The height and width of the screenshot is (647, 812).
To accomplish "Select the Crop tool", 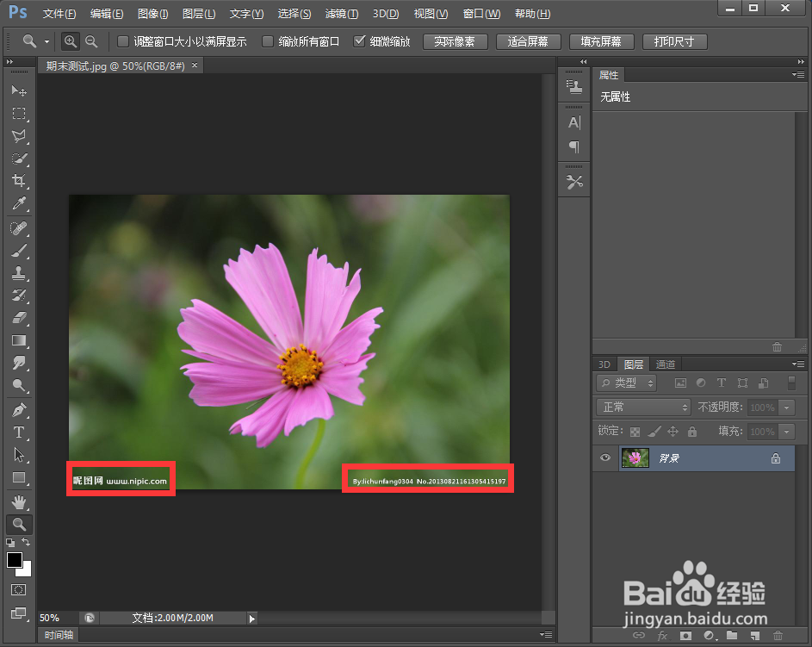I will click(19, 181).
